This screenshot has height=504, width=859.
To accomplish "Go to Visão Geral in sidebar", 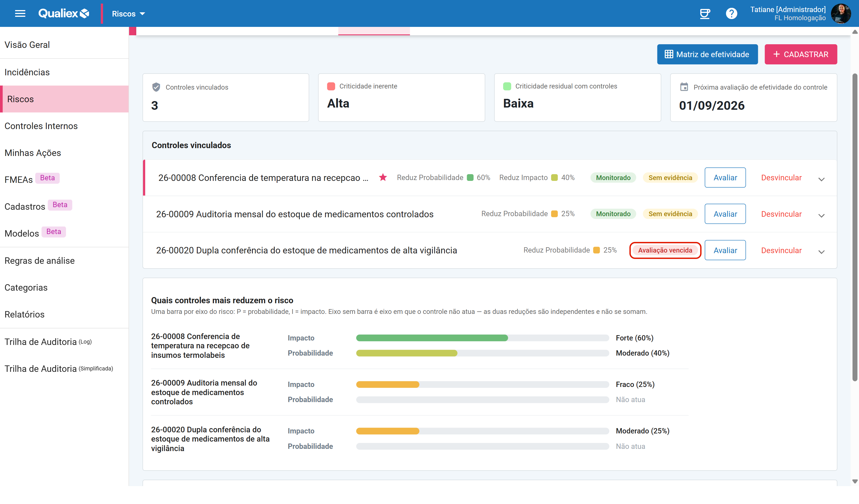I will click(x=64, y=45).
